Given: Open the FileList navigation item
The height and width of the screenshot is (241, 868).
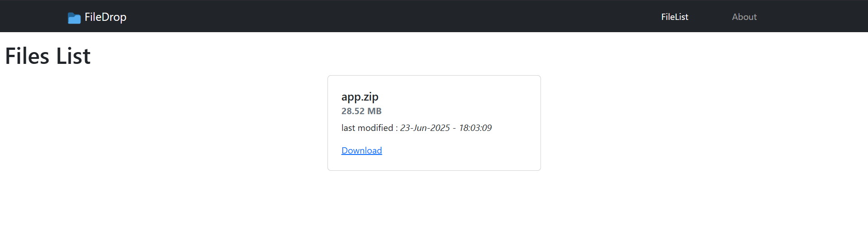Looking at the screenshot, I should tap(674, 17).
